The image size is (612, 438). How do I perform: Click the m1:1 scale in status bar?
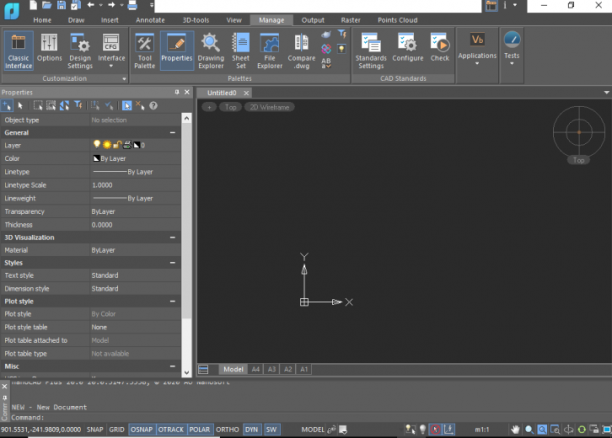pos(482,429)
